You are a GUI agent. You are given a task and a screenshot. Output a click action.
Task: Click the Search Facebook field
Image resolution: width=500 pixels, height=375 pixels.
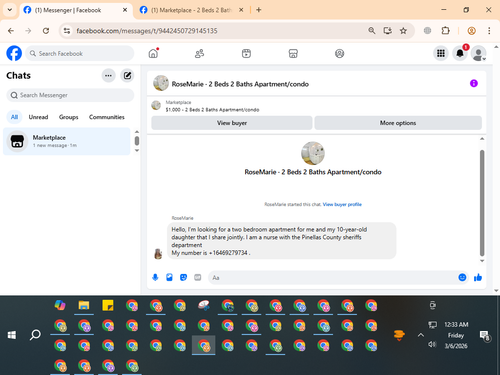click(x=80, y=53)
